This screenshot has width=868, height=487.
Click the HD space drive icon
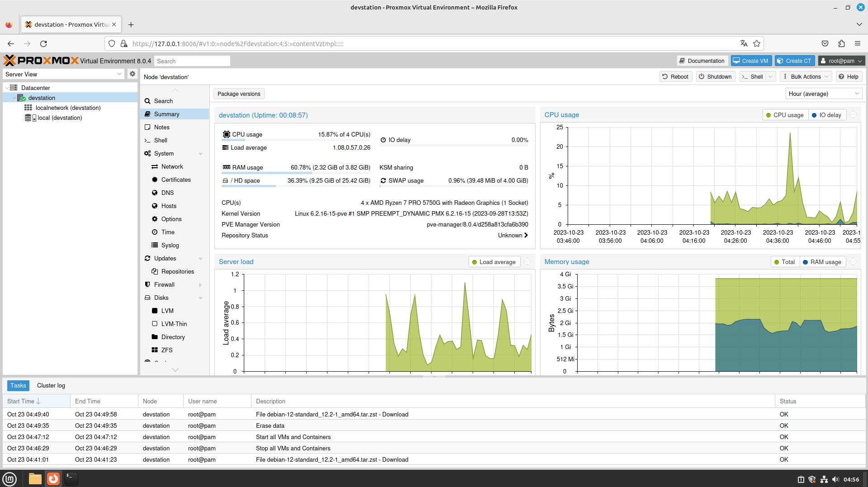(x=225, y=180)
